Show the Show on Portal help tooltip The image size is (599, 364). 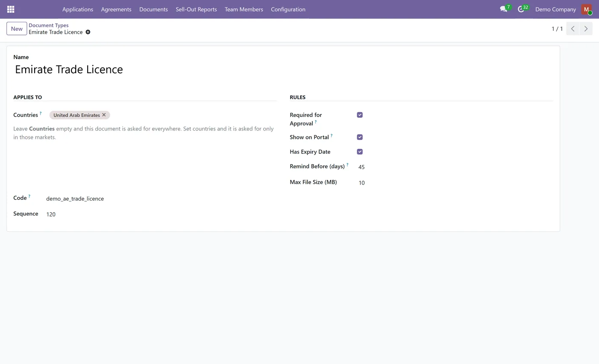pyautogui.click(x=332, y=136)
